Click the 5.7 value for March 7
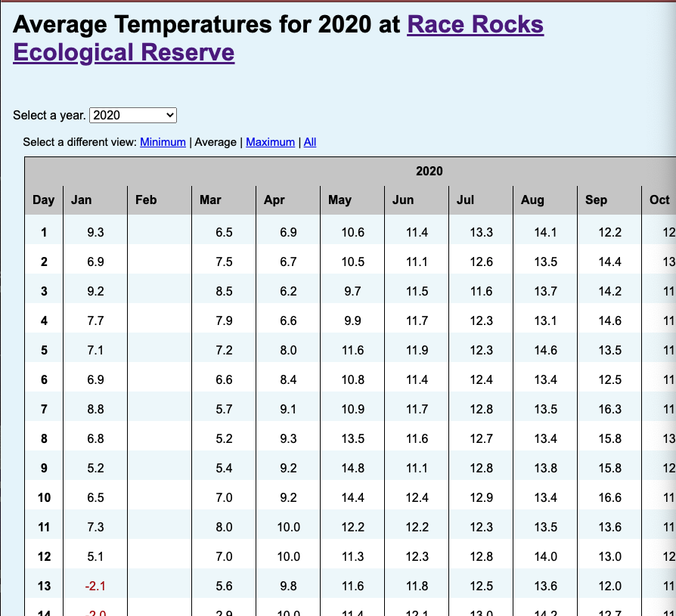Viewport: 676px width, 616px height. (x=224, y=409)
